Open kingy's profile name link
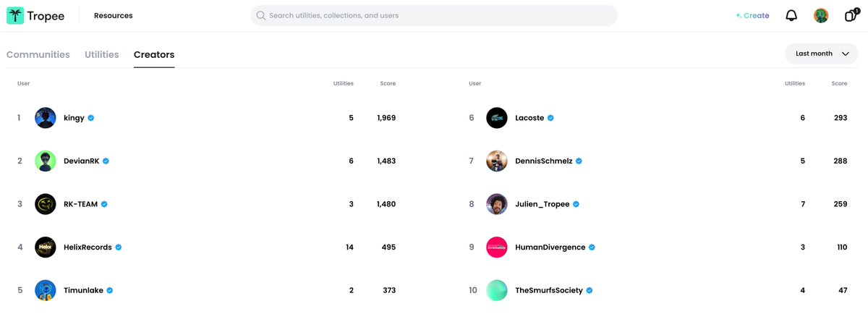The height and width of the screenshot is (322, 868). tap(74, 118)
